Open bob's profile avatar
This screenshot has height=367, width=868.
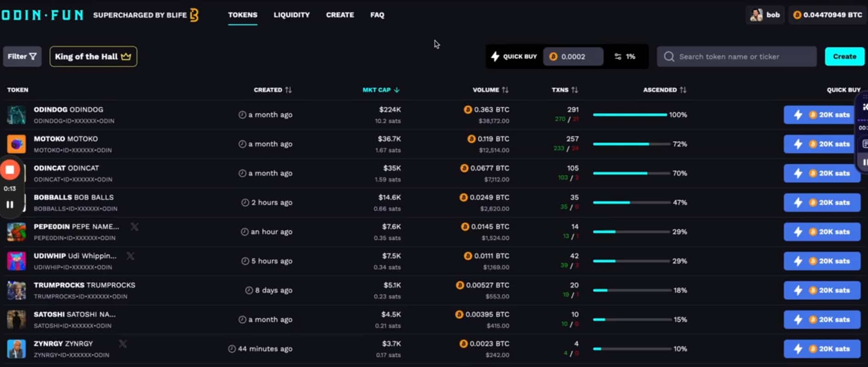click(756, 15)
